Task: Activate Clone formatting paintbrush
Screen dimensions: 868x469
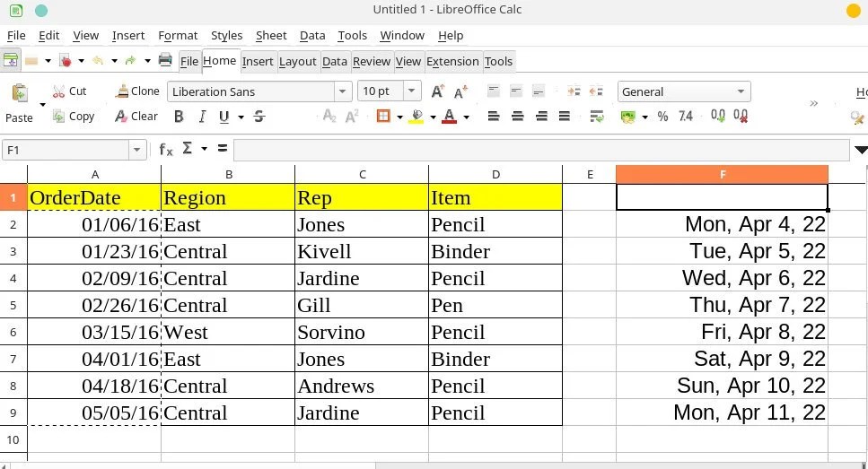Action: (x=122, y=91)
